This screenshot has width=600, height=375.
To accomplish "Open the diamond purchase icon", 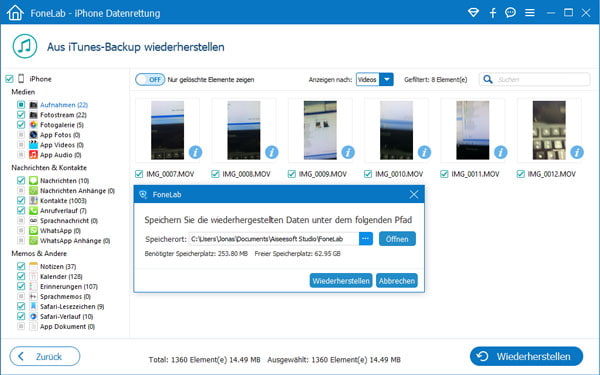I will tap(473, 13).
